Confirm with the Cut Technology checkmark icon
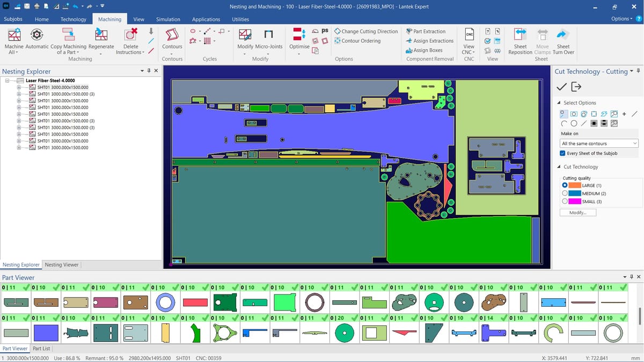Screen dimensions: 644x362 [561, 87]
